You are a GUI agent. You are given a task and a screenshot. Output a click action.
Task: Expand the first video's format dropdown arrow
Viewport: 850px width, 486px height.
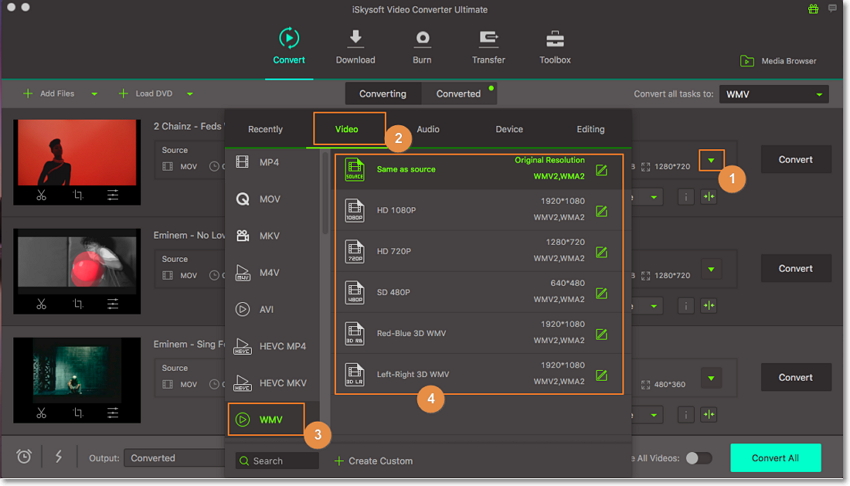[x=711, y=160]
